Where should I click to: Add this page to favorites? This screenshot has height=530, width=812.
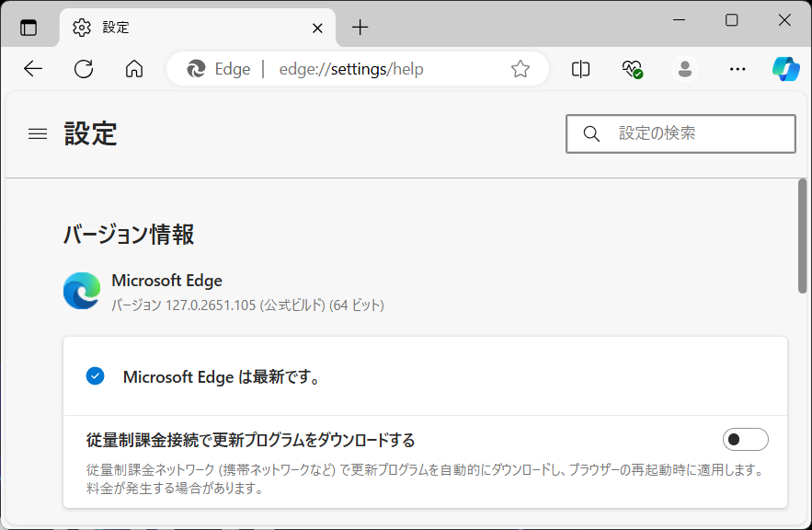pyautogui.click(x=520, y=68)
